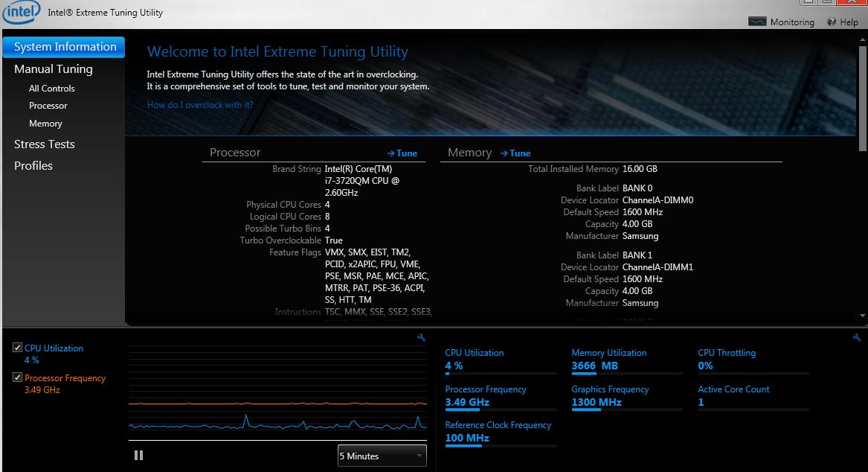Click the Processor Frequency 3.49 GHz monitor tile
Viewport: 868px width, 472px height.
(x=501, y=398)
